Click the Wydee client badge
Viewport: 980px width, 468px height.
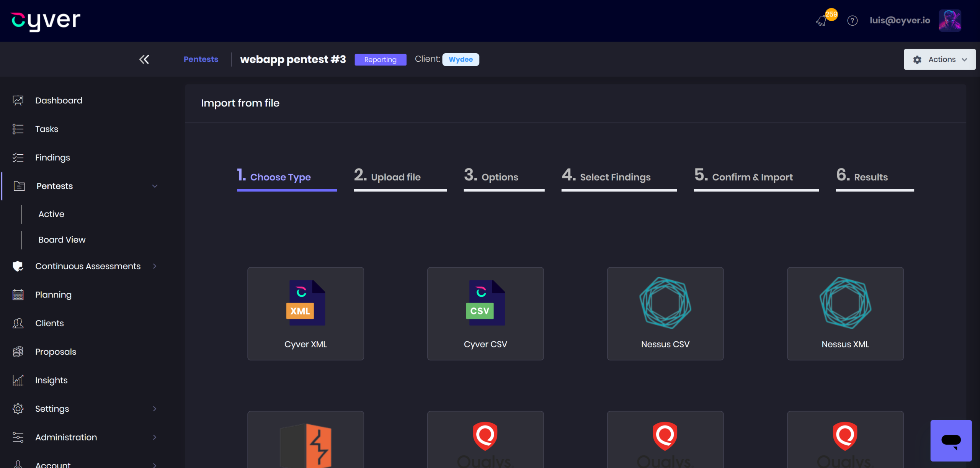click(461, 59)
